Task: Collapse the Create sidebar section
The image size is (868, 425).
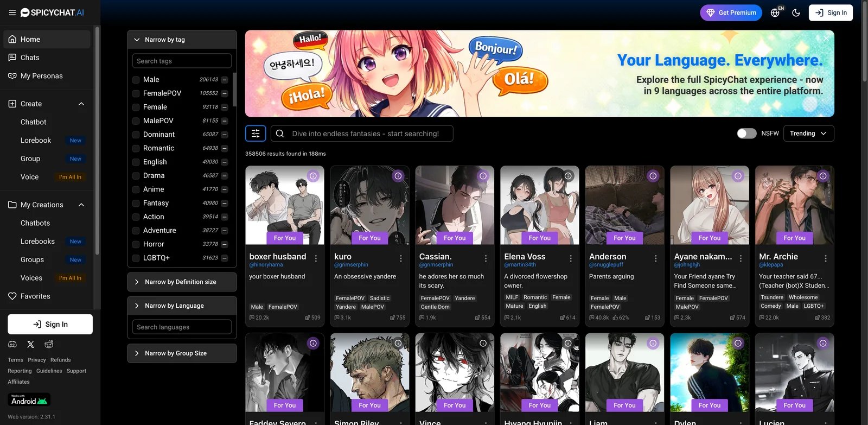Action: click(x=81, y=104)
